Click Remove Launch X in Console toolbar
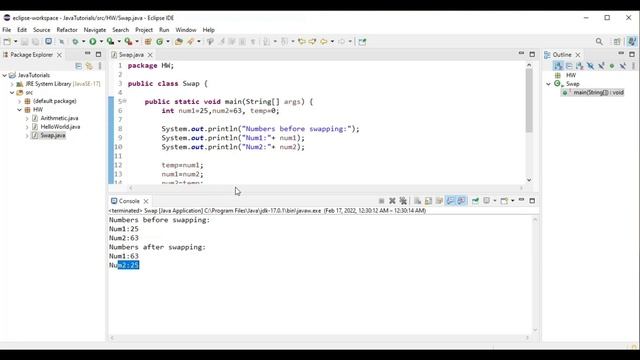Screen dimensions: 640x360 392,201
